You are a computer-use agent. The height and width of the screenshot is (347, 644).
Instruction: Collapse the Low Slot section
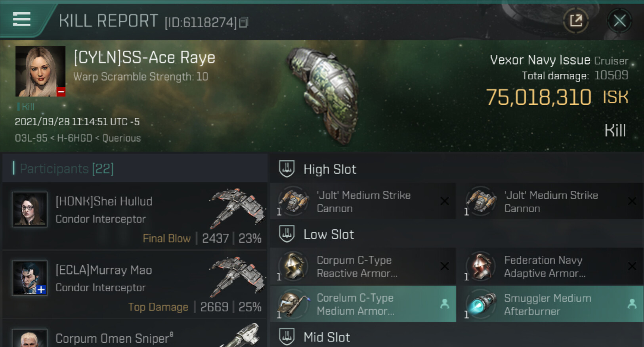pyautogui.click(x=328, y=234)
